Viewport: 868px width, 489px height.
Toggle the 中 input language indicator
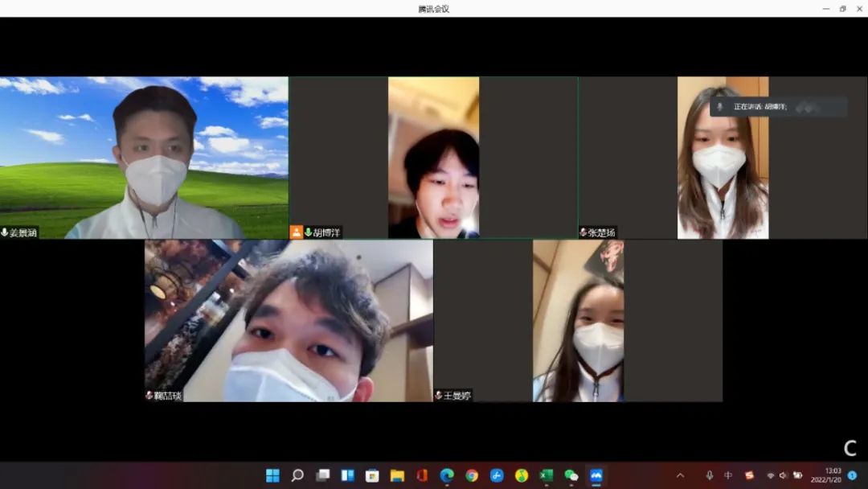point(728,475)
